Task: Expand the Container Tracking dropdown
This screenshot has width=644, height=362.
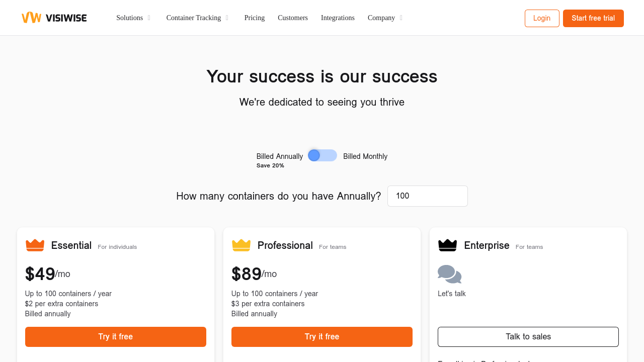Action: [x=197, y=18]
